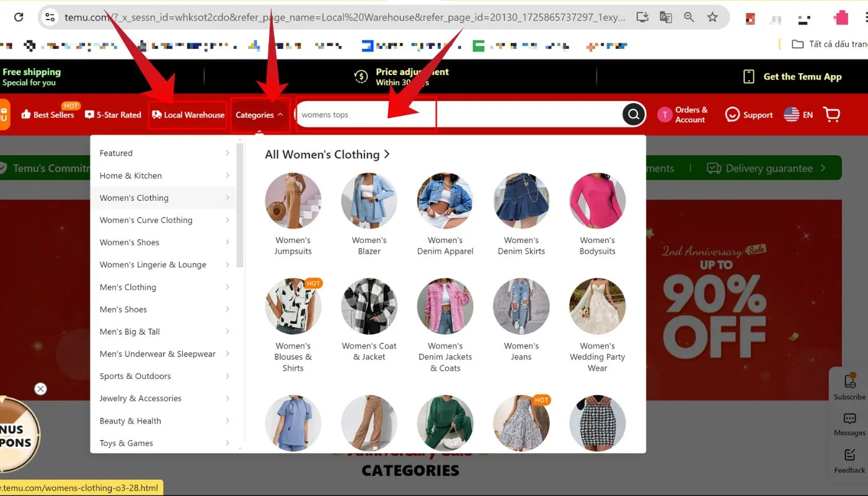This screenshot has height=496, width=868.
Task: Open Subscribe in the right sidebar
Action: [849, 386]
